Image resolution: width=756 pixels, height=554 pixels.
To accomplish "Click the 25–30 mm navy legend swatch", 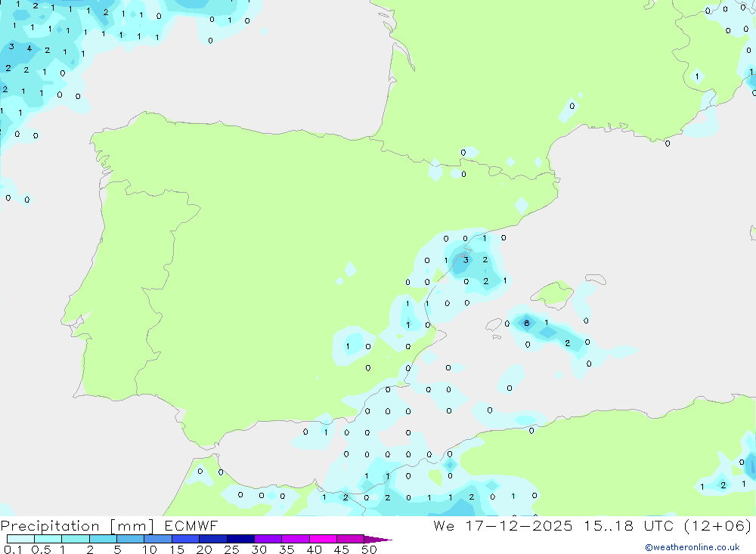I will pyautogui.click(x=240, y=539).
